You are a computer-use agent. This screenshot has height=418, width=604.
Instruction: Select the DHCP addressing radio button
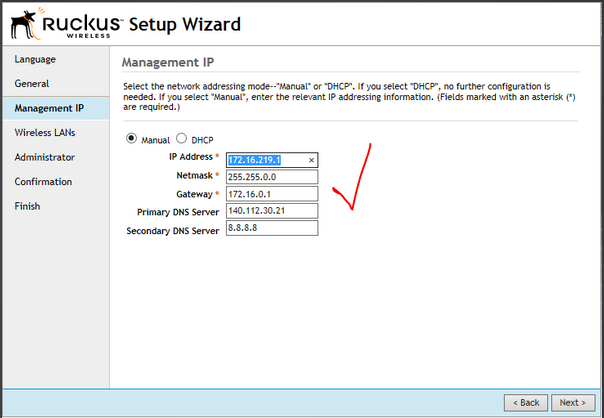click(181, 138)
